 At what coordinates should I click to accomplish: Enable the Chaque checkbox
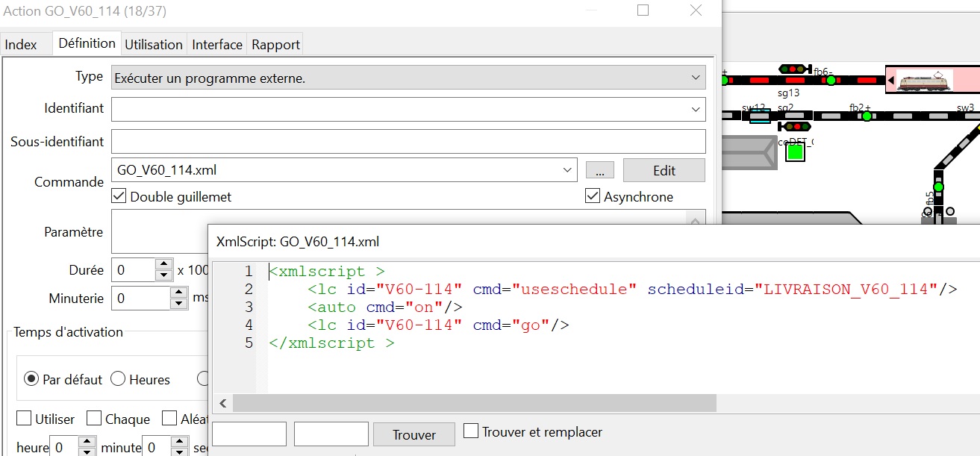pyautogui.click(x=93, y=419)
